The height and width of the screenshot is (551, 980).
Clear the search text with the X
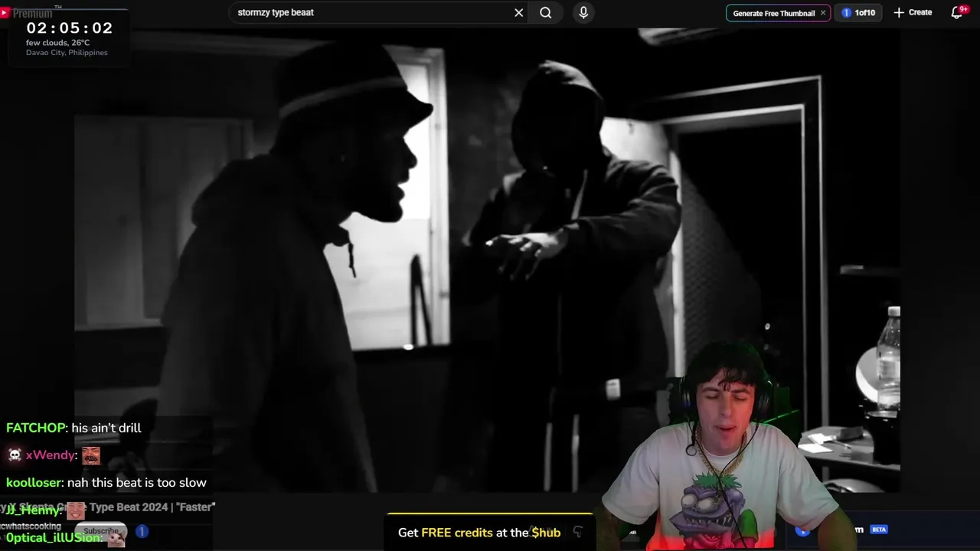518,12
